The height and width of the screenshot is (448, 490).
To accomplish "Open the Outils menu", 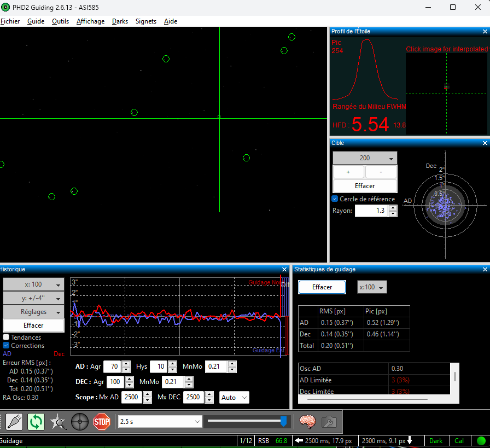I will coord(60,21).
